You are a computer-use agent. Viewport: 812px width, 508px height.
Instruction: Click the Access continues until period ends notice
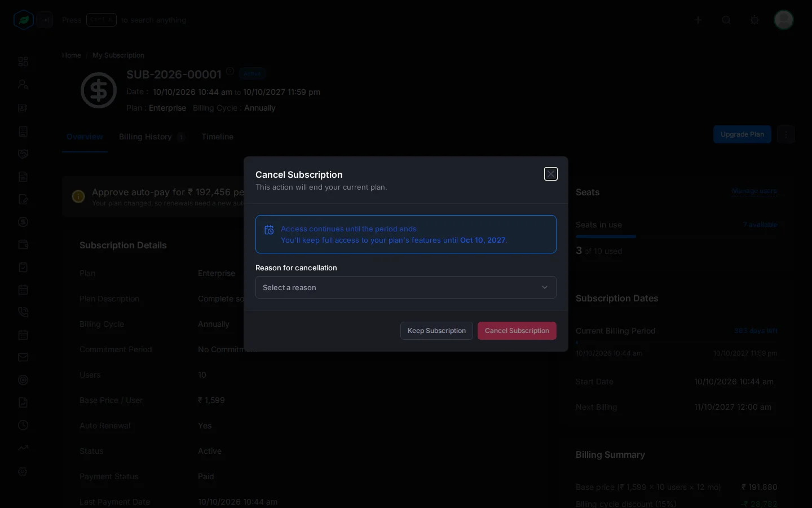pyautogui.click(x=406, y=234)
